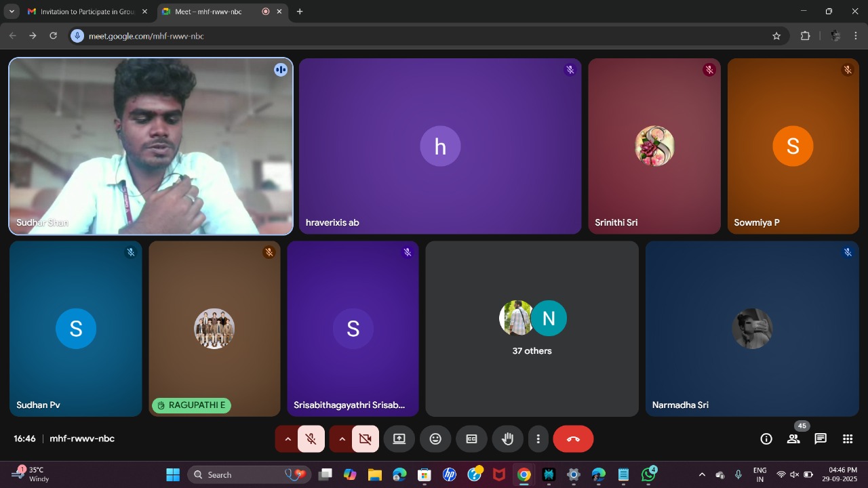The height and width of the screenshot is (488, 868).
Task: Open the tab search dropdown arrow
Action: [x=12, y=12]
